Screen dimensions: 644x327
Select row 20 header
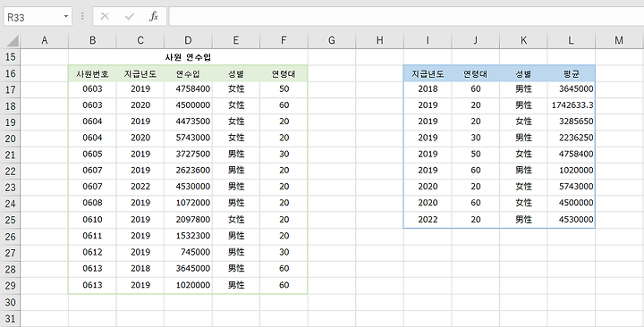pyautogui.click(x=10, y=138)
